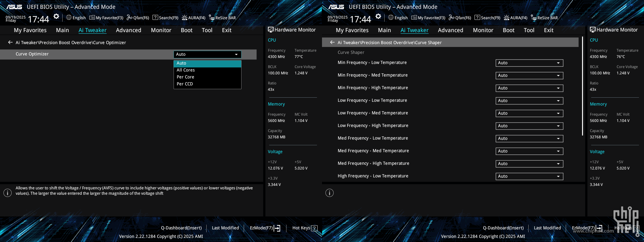Viewport: 644px width, 242px height.
Task: Switch to Boot tab in right BIOS
Action: [508, 30]
